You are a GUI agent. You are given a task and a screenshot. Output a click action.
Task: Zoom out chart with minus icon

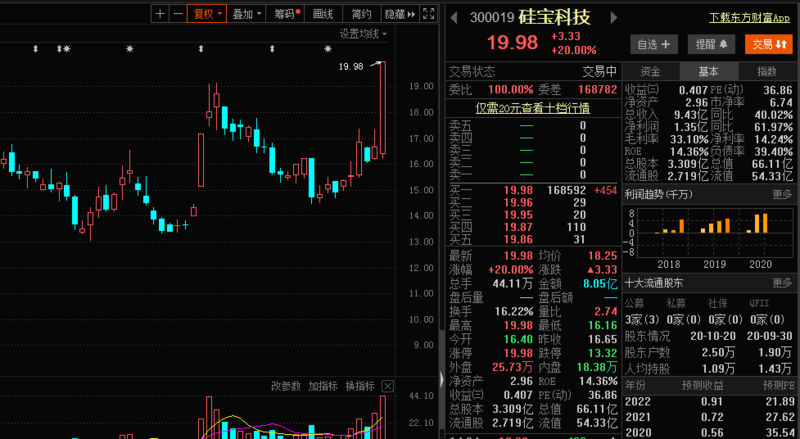tap(178, 14)
